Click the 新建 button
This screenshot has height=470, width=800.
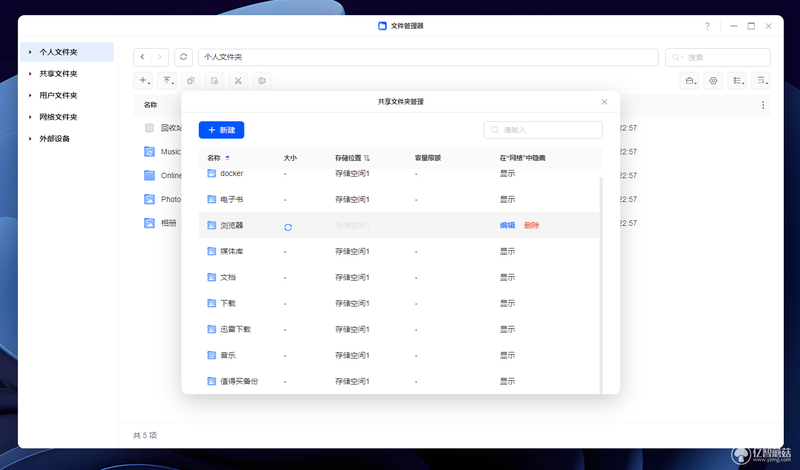[x=221, y=130]
